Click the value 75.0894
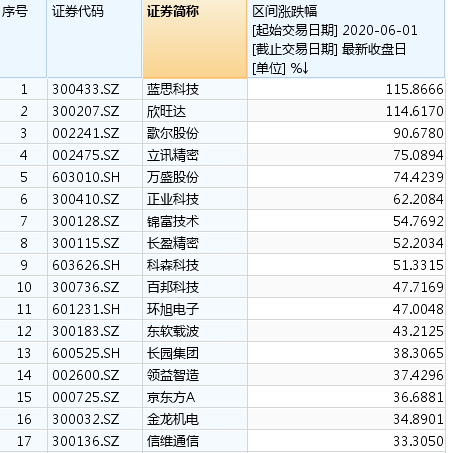The image size is (450, 453). (418, 155)
